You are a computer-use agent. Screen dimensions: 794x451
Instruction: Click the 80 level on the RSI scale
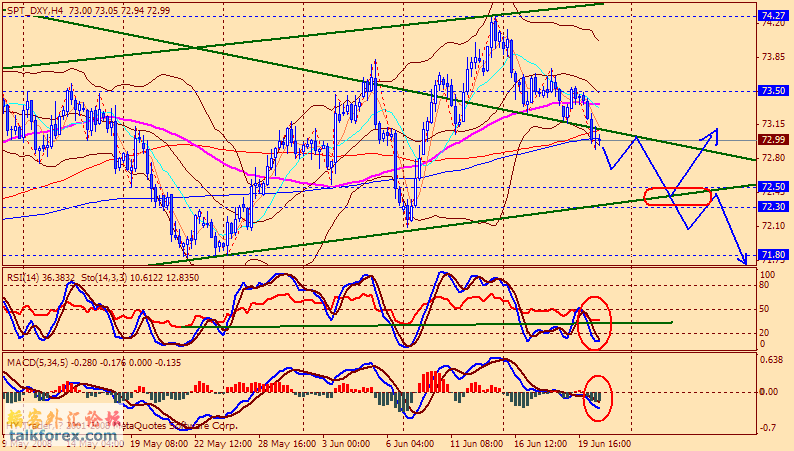(x=764, y=285)
